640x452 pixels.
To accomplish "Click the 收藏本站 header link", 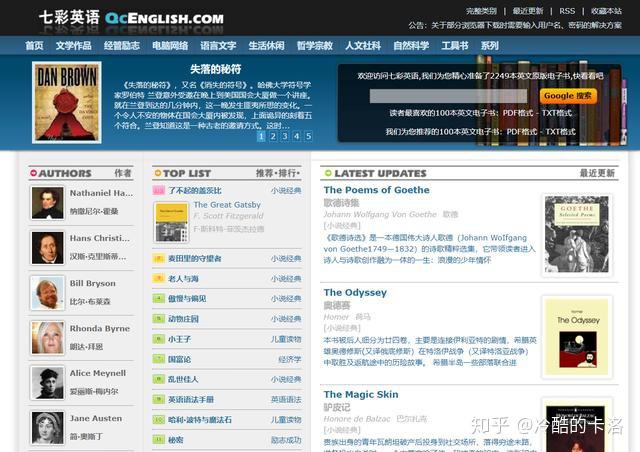I will point(606,11).
